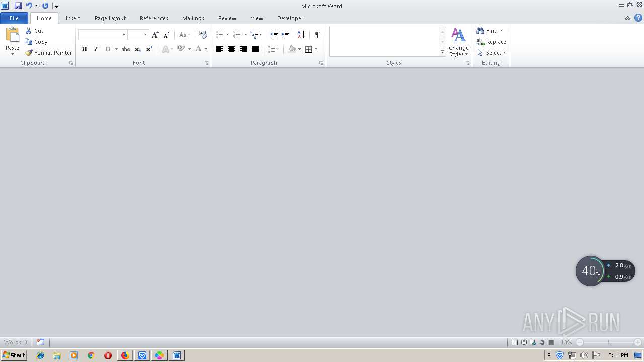Open the font size dropdown

[x=145, y=35]
